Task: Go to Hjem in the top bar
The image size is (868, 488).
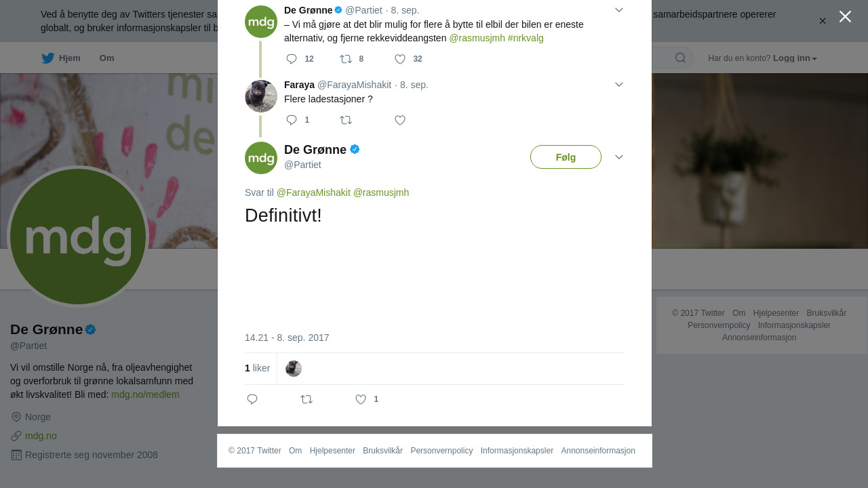Action: coord(61,58)
